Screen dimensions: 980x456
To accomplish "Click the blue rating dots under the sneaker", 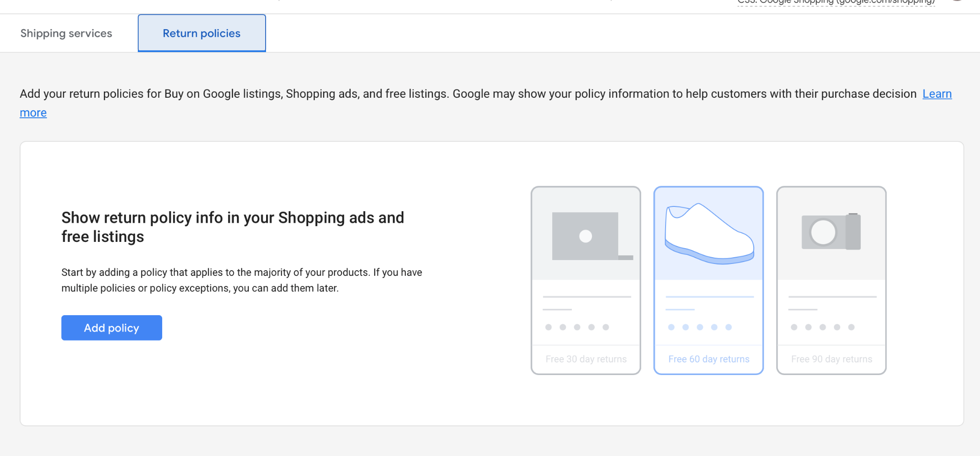I will coord(700,327).
